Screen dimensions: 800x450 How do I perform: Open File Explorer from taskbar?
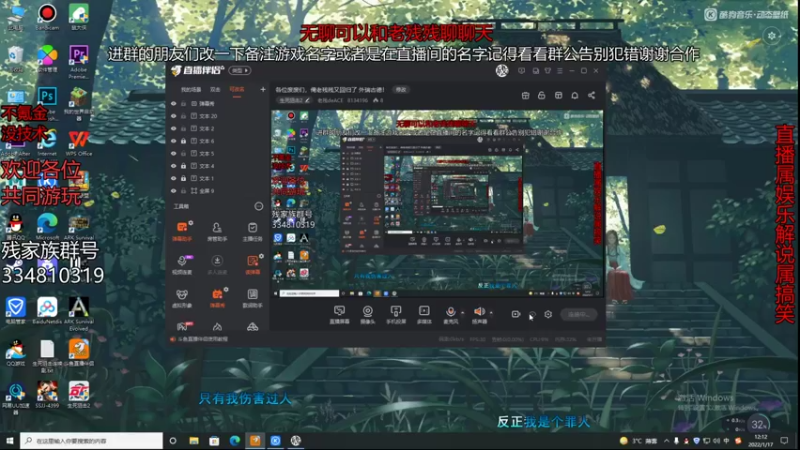click(x=194, y=440)
